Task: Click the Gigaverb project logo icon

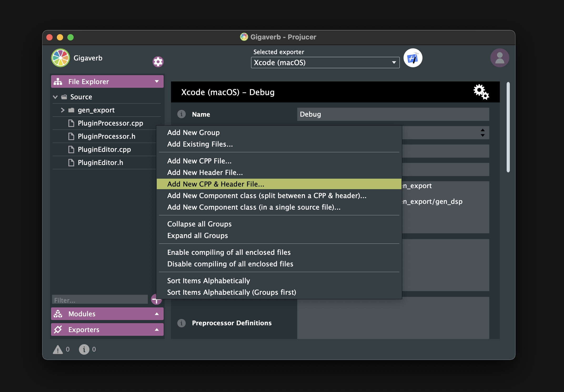Action: pos(61,58)
